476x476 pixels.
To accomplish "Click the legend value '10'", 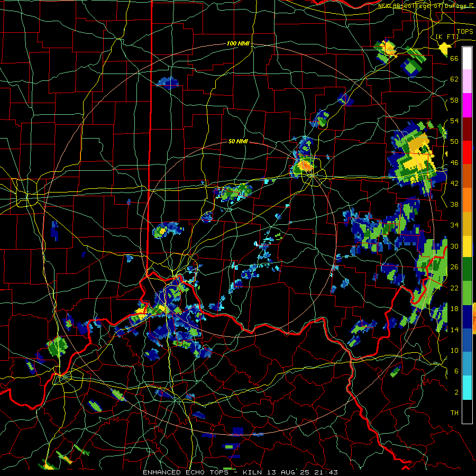I will 454,350.
